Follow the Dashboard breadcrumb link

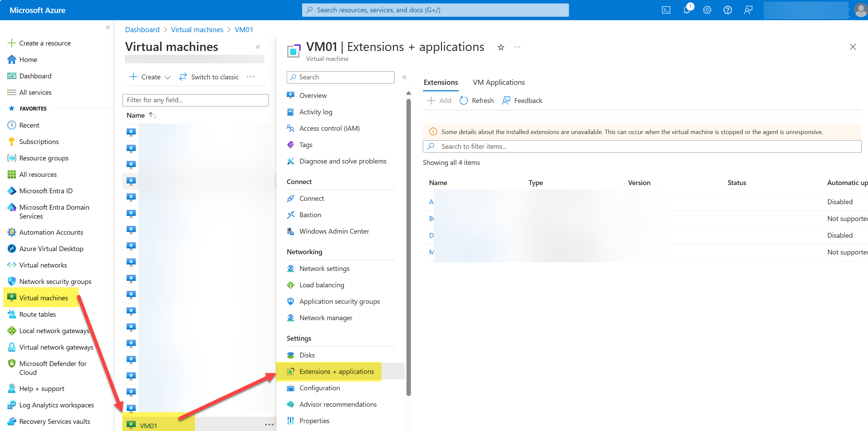point(142,29)
